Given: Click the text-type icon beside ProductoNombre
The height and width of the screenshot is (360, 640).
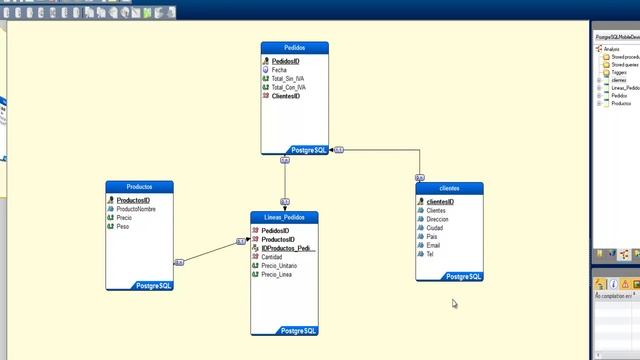Looking at the screenshot, I should [111, 209].
